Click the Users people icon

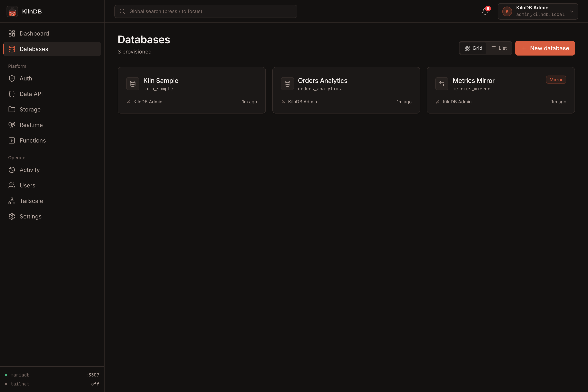(12, 186)
